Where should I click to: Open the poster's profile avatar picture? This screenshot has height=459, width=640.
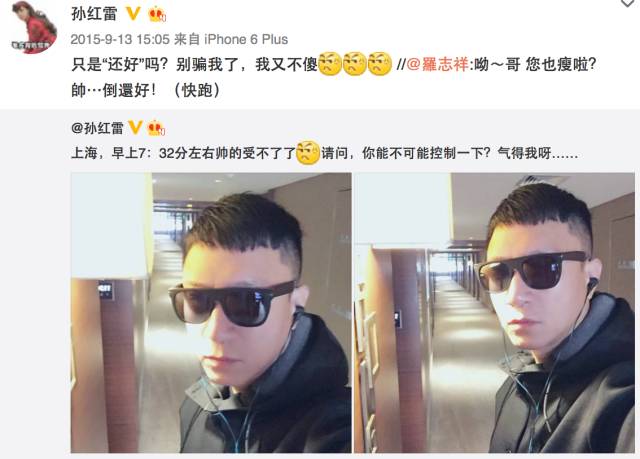tap(34, 27)
